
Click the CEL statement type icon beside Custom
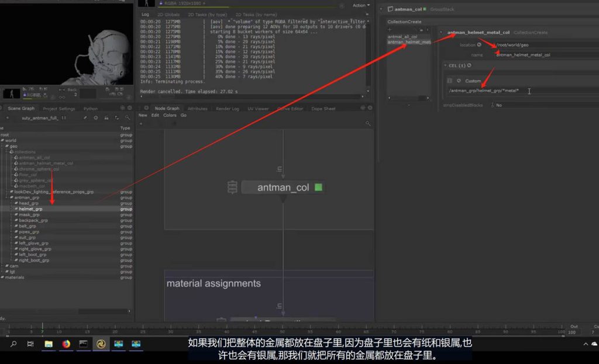(x=459, y=81)
